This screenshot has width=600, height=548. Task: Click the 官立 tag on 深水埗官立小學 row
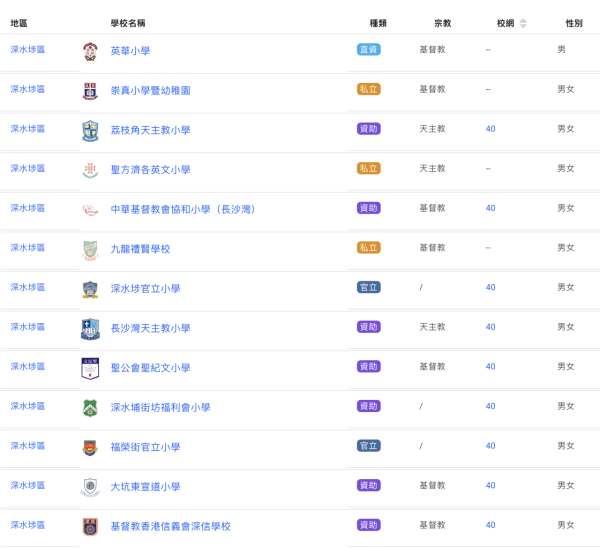pyautogui.click(x=368, y=287)
